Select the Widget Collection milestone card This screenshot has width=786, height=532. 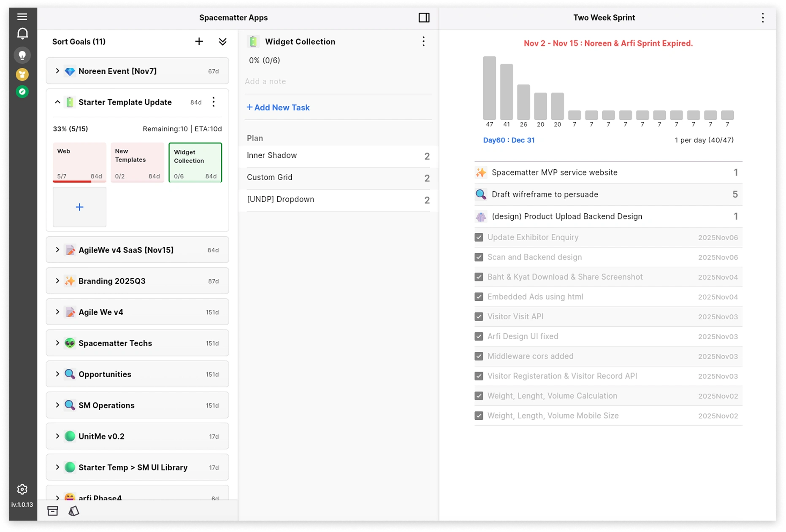(195, 162)
